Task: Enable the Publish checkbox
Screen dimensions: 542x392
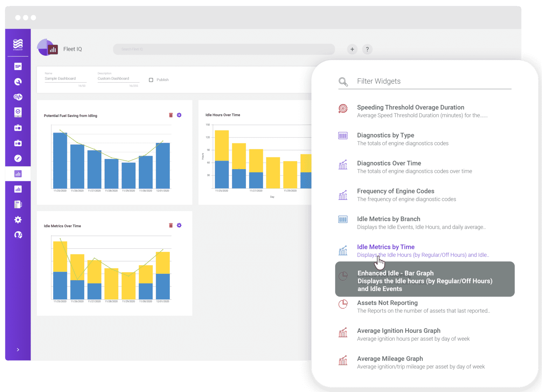Action: tap(151, 80)
